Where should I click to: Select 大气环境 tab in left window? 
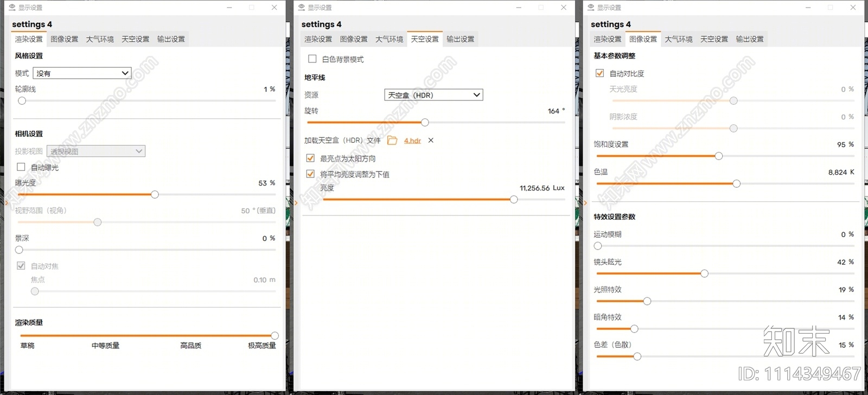coord(100,39)
